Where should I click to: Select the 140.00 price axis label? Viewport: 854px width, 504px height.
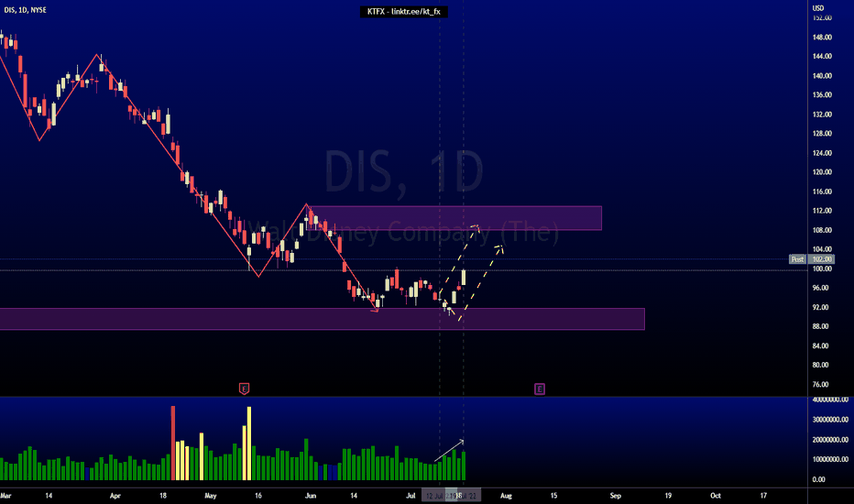tap(822, 76)
